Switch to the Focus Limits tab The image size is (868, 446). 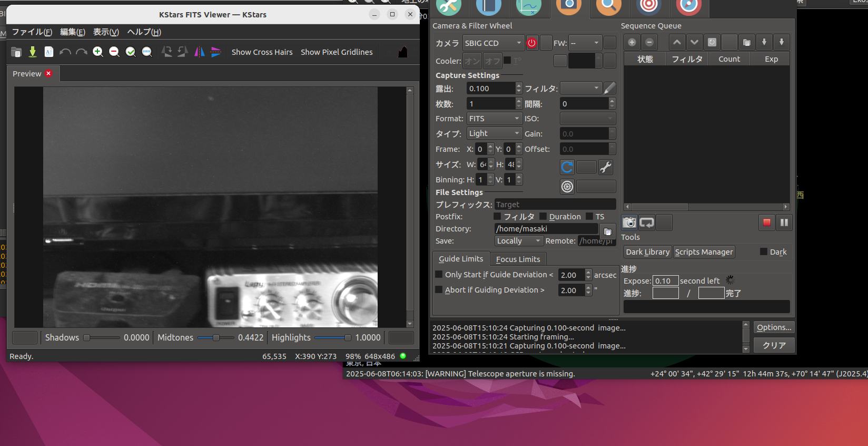518,259
